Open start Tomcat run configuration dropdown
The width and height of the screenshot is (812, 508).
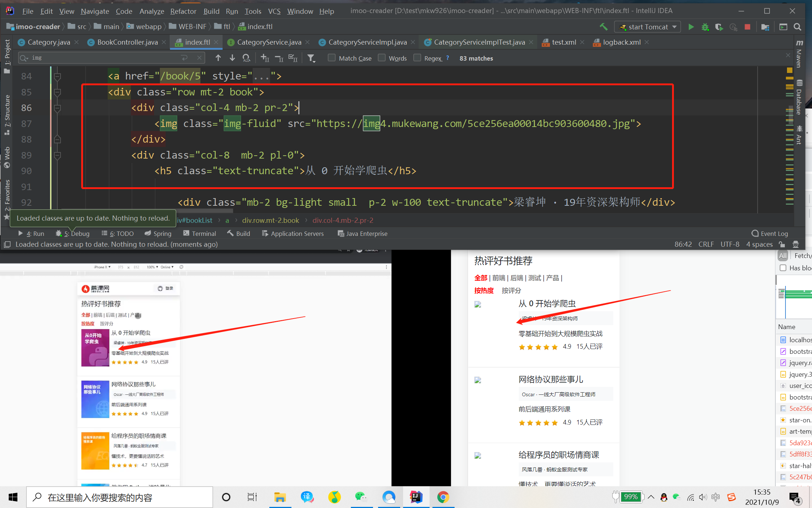(x=648, y=27)
